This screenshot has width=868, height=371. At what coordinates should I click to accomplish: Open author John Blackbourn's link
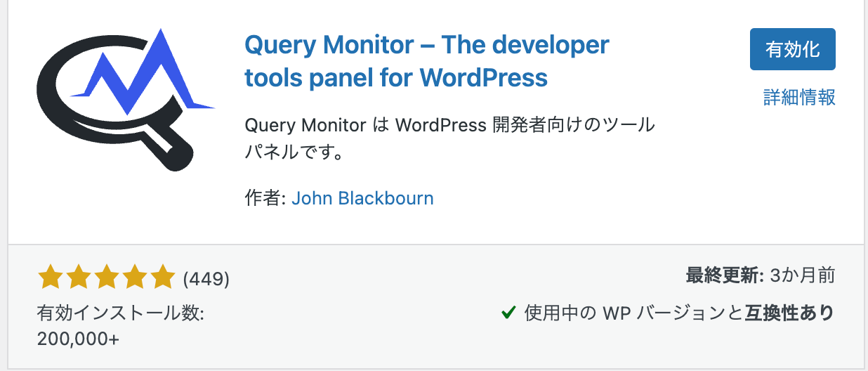pos(362,198)
